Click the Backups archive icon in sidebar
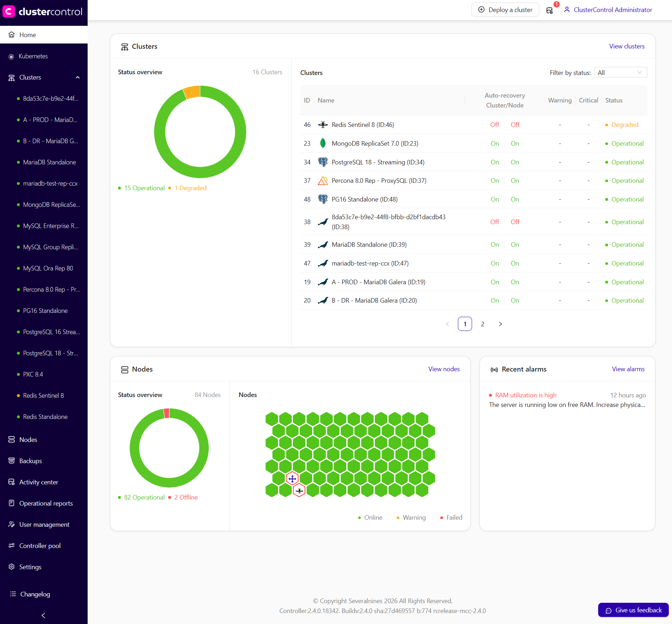The width and height of the screenshot is (672, 624). pos(12,461)
